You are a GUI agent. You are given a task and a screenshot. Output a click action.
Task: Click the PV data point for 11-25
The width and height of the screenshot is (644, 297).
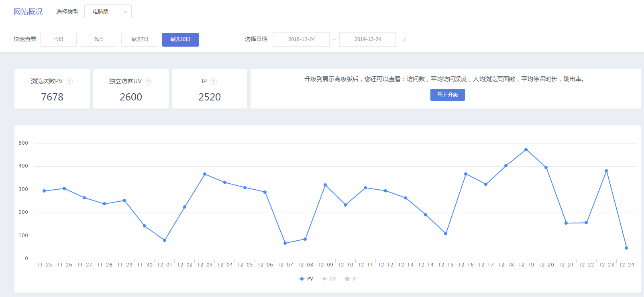point(44,191)
